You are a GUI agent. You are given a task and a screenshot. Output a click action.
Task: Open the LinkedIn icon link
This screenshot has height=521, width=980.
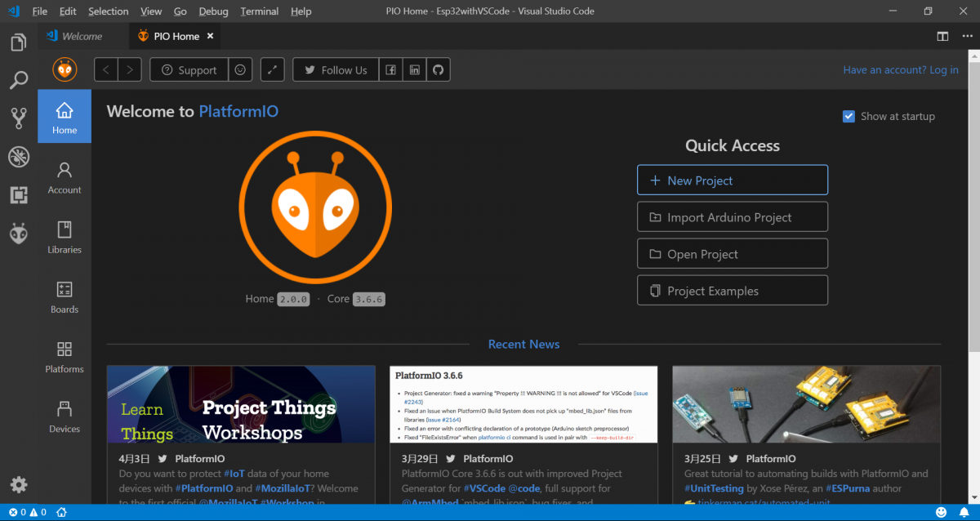click(x=415, y=70)
